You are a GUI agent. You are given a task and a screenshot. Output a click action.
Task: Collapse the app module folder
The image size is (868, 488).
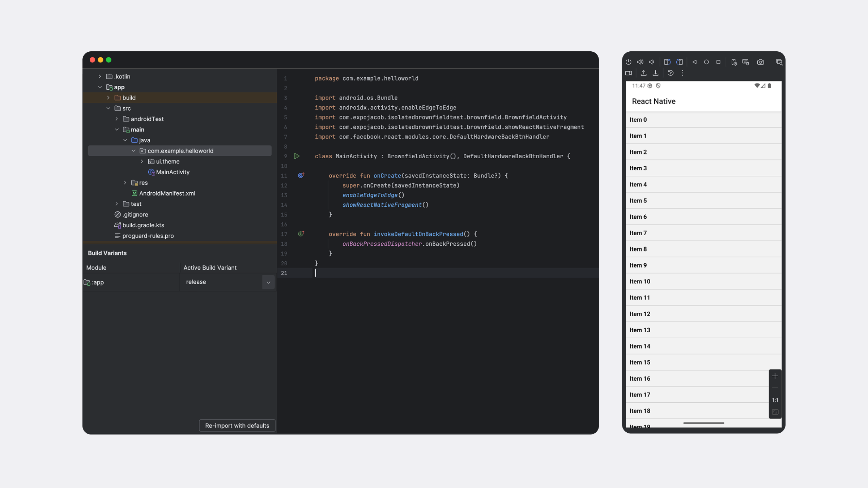pos(100,87)
